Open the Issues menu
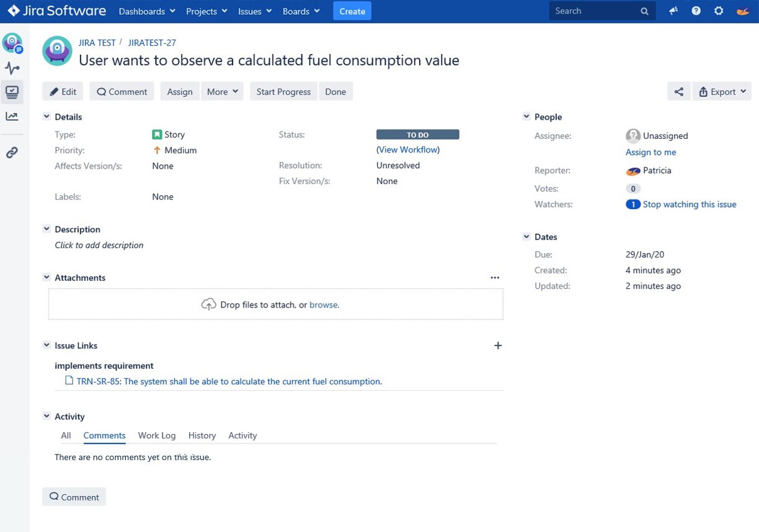This screenshot has height=532, width=759. (x=254, y=11)
